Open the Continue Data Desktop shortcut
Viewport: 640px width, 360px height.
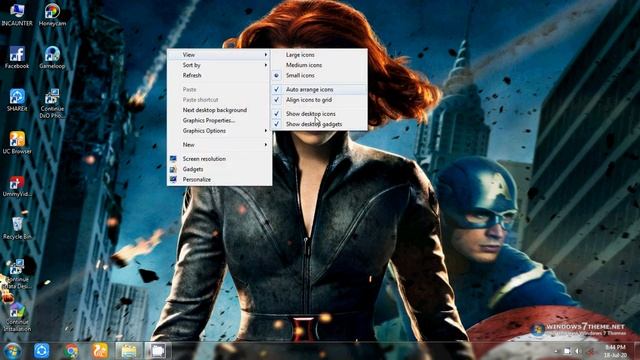pyautogui.click(x=17, y=274)
